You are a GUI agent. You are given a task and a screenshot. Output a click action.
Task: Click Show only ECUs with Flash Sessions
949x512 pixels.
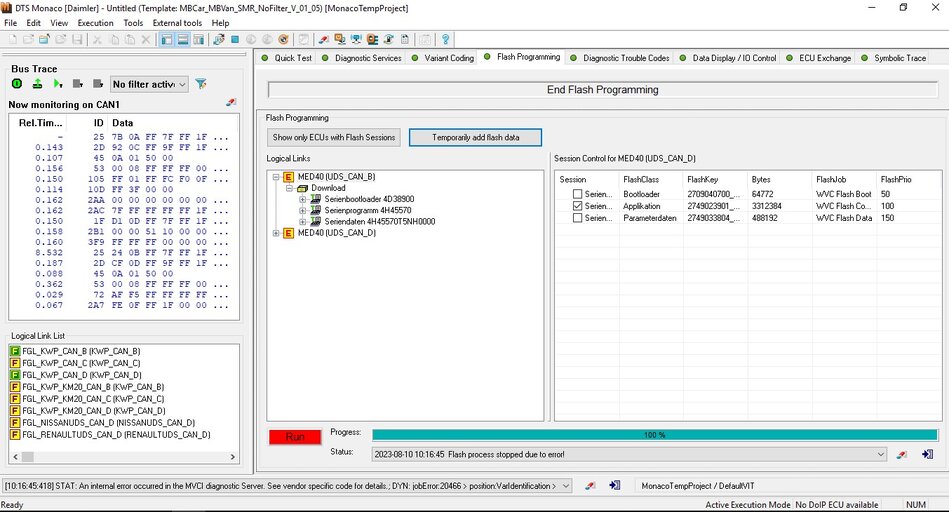pos(333,137)
